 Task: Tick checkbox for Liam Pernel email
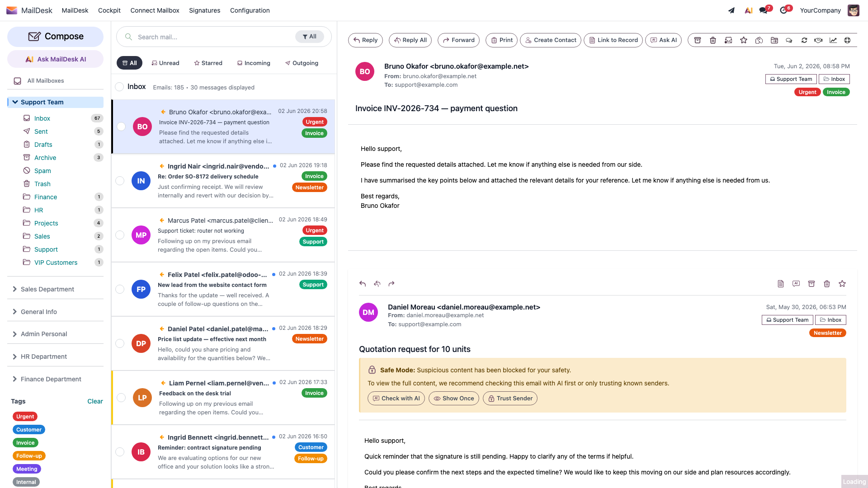pyautogui.click(x=121, y=398)
